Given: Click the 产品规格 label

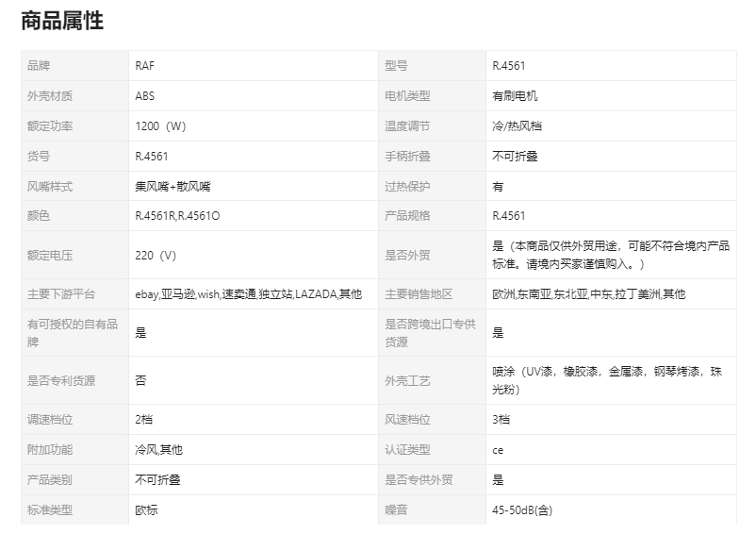Looking at the screenshot, I should coord(407,216).
